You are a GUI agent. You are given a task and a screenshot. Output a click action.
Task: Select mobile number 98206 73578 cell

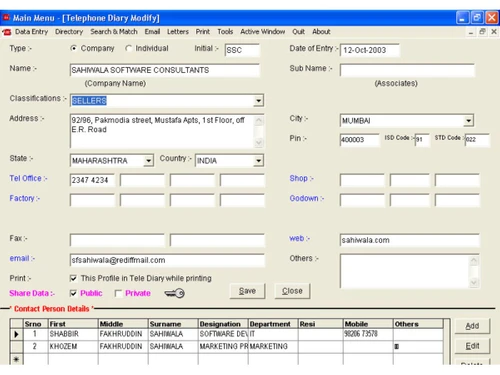(x=368, y=334)
